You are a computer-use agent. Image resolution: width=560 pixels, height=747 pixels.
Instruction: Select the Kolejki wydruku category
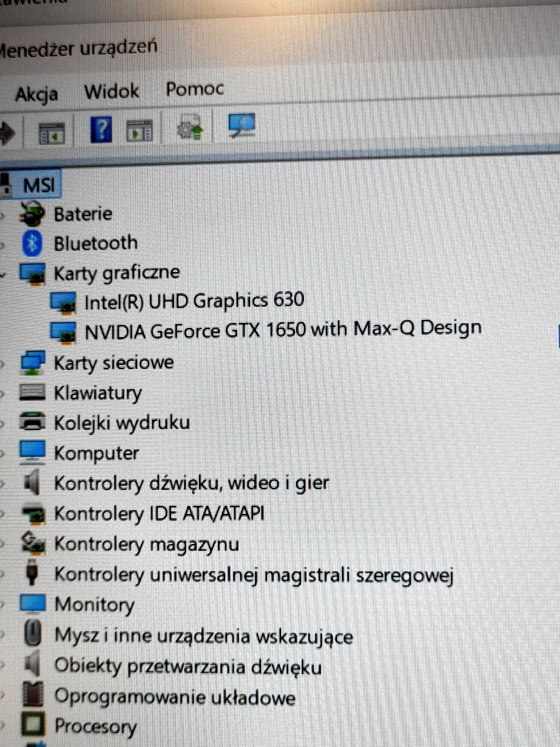coord(122,424)
